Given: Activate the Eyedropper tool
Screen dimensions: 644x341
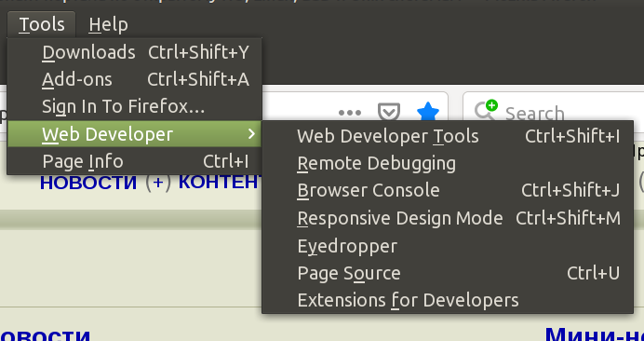Looking at the screenshot, I should coord(448,246).
